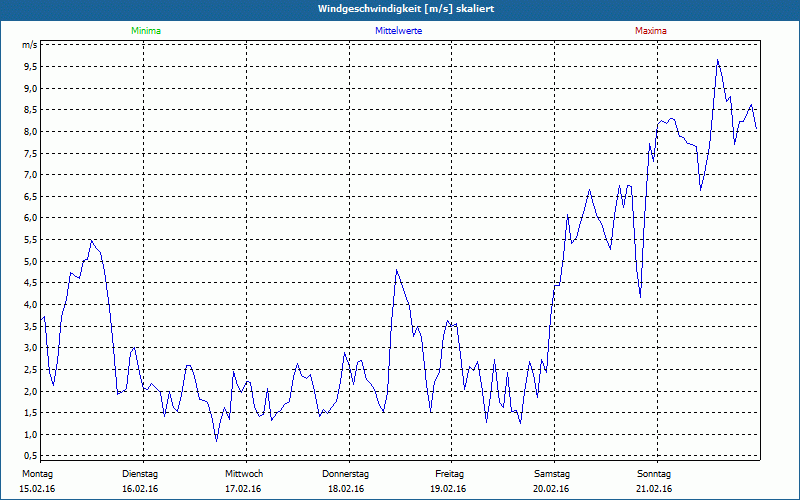This screenshot has height=500, width=800.
Task: Click the 16.02.16 date label
Action: 140,489
